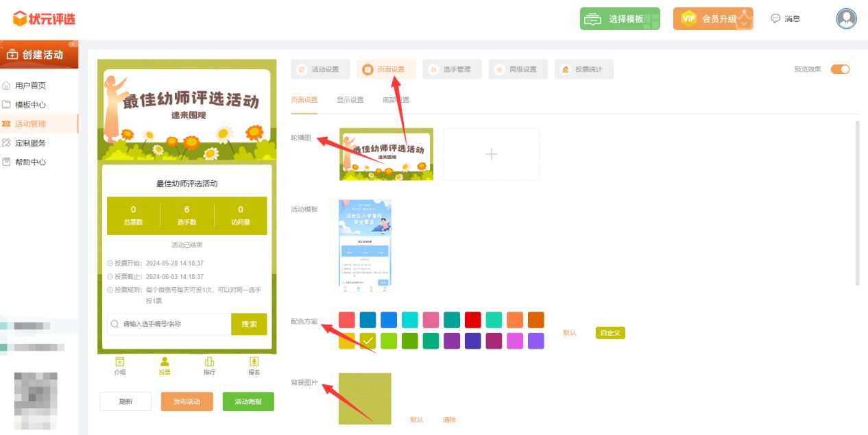This screenshot has height=435, width=868.
Task: Click the 报名 sign-up icon
Action: [x=254, y=365]
